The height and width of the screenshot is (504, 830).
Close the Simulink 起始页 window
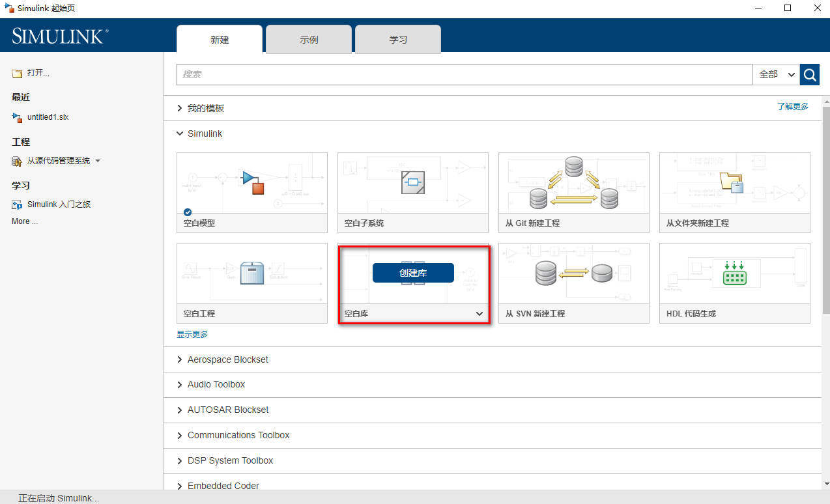(817, 8)
